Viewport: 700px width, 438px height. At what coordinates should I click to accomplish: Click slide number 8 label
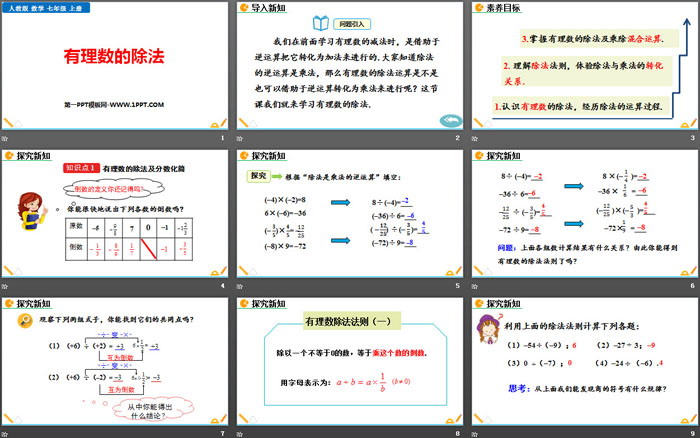point(457,434)
